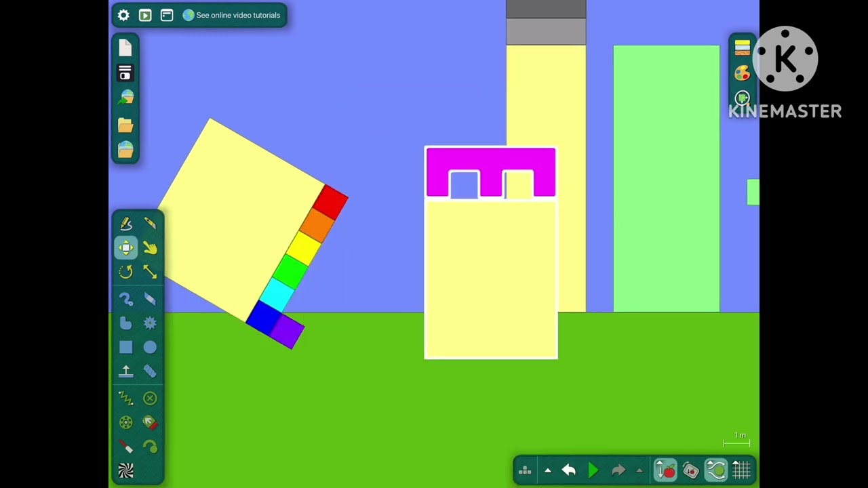Open the clone blocks menu icon

coord(524,470)
